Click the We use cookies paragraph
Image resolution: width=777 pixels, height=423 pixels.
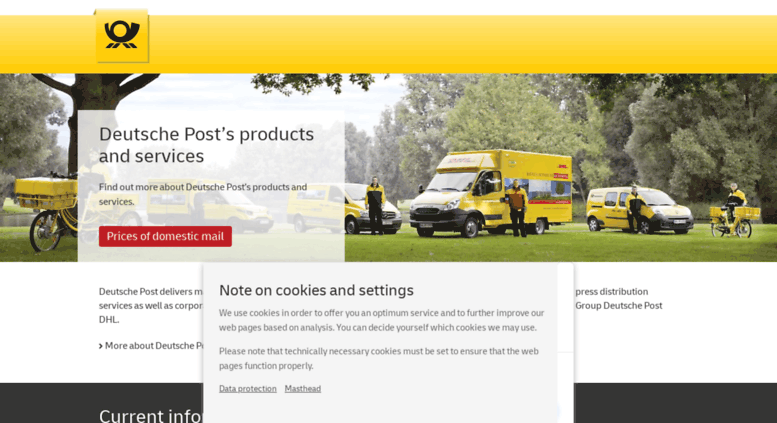tap(382, 320)
